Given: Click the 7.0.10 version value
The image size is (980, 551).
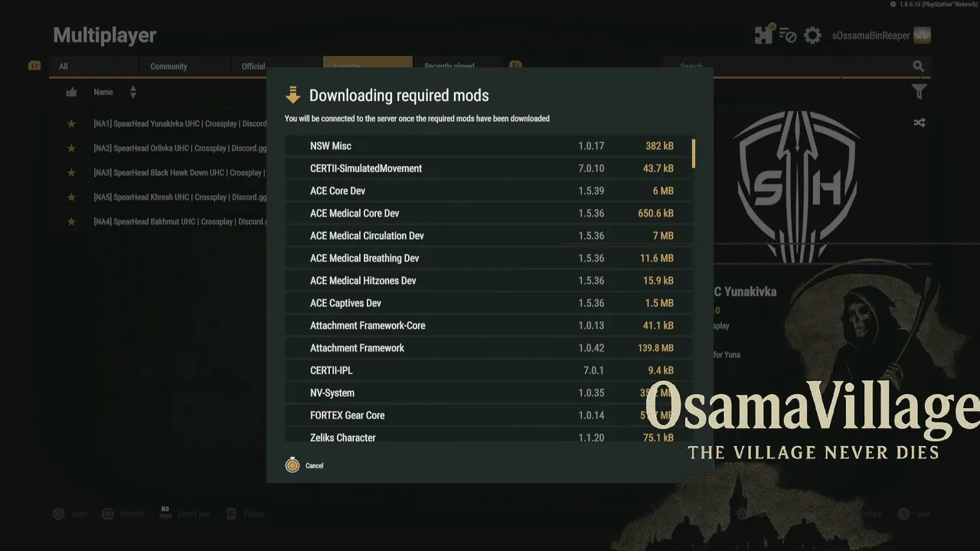Looking at the screenshot, I should pos(591,168).
